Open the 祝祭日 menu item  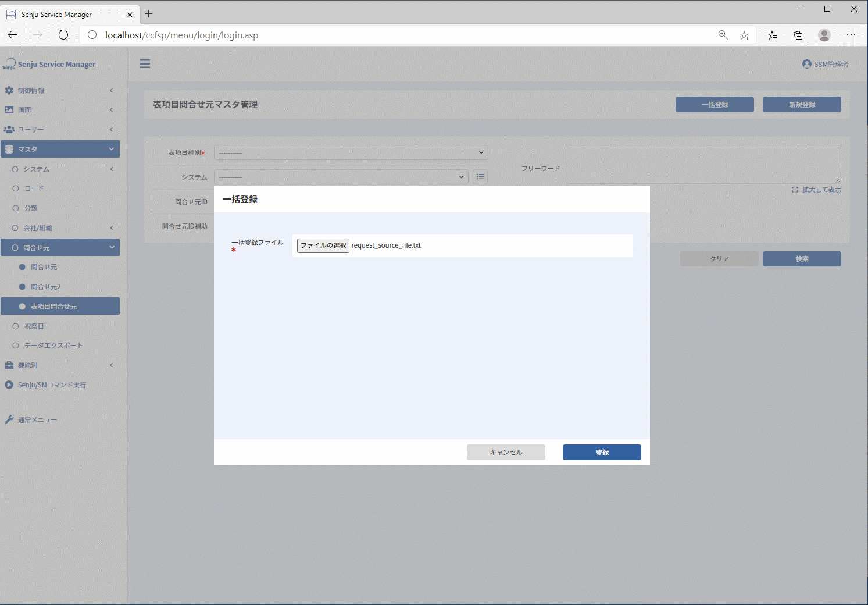pos(34,326)
